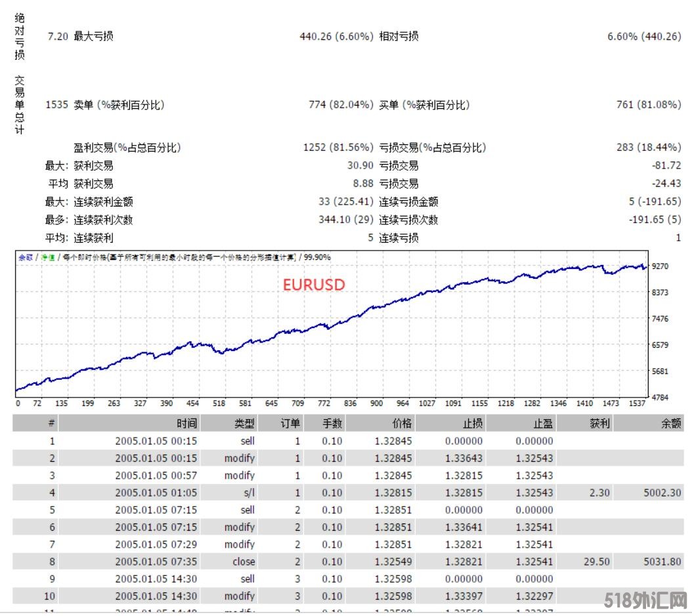
Task: Click the red EURUSD label on chart
Action: pos(314,285)
